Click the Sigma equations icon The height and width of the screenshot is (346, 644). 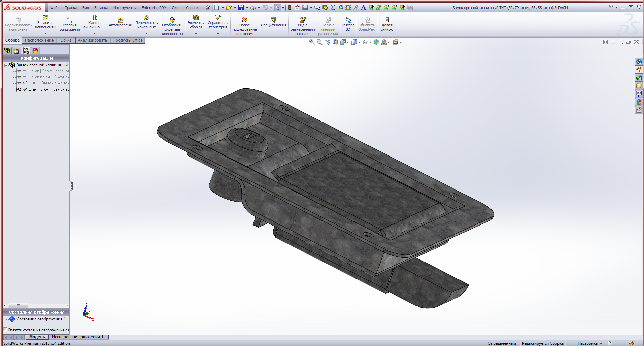333,7
